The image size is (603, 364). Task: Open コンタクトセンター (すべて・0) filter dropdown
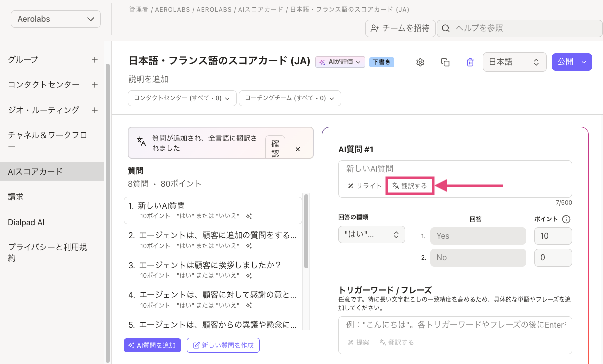point(182,98)
